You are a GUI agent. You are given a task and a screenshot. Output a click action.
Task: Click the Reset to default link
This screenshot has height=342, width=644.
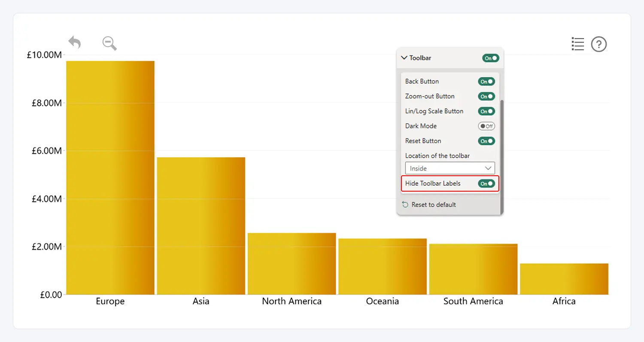(x=434, y=205)
